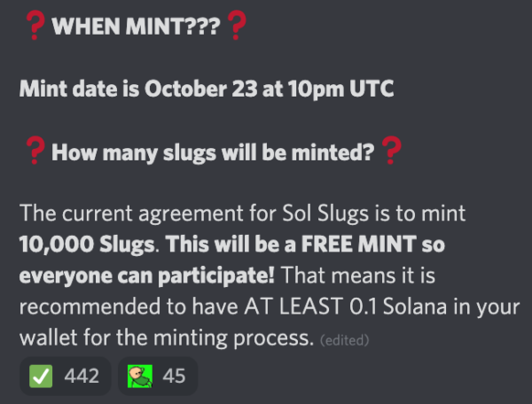Image resolution: width=532 pixels, height=404 pixels.
Task: Click the WHEN MINT??? heading text
Action: click(x=136, y=26)
